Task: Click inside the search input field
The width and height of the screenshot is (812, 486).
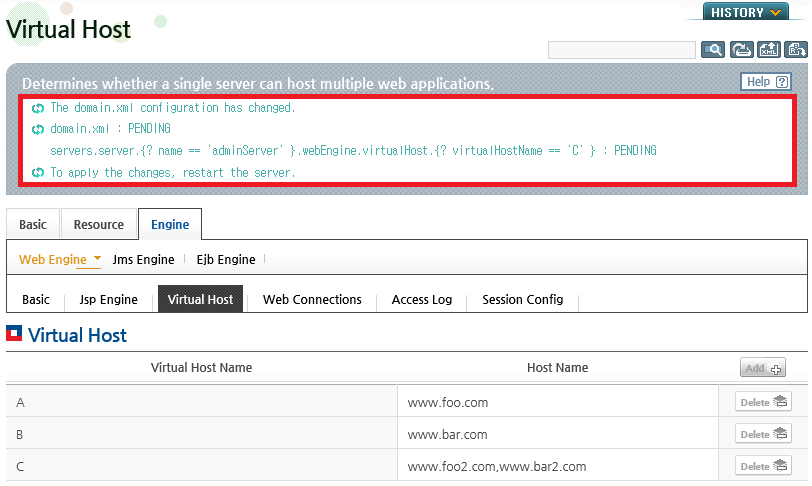Action: pos(621,50)
